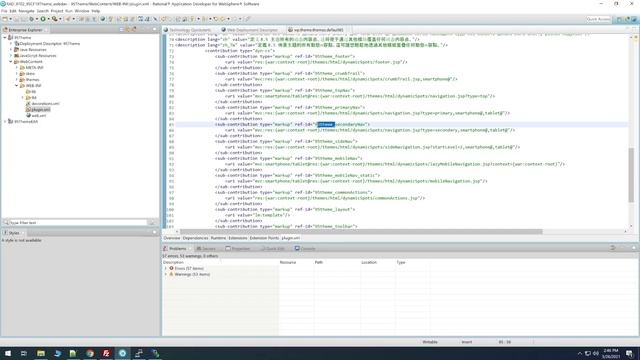Screen dimensions: 640x360
Task: Select the Problems view tab
Action: tap(177, 249)
